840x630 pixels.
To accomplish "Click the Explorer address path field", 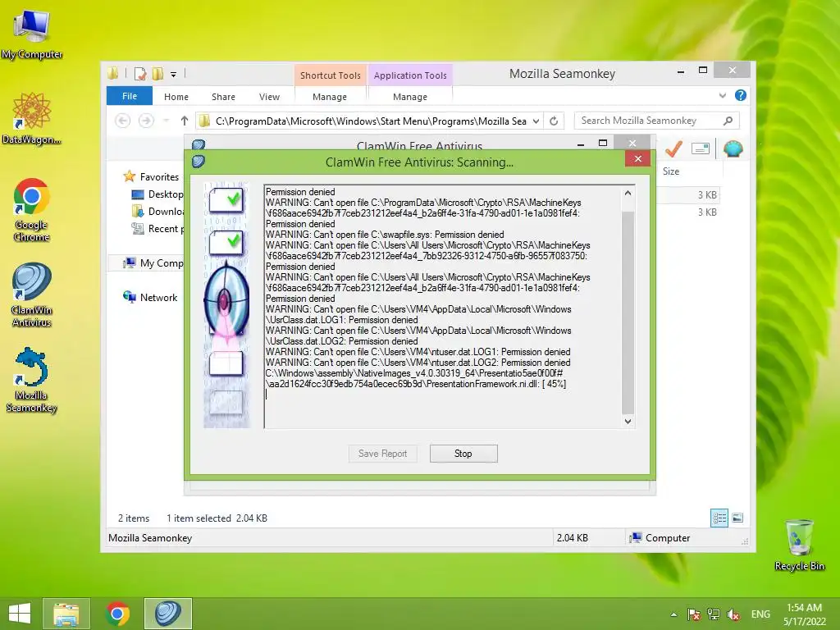I will tap(370, 121).
